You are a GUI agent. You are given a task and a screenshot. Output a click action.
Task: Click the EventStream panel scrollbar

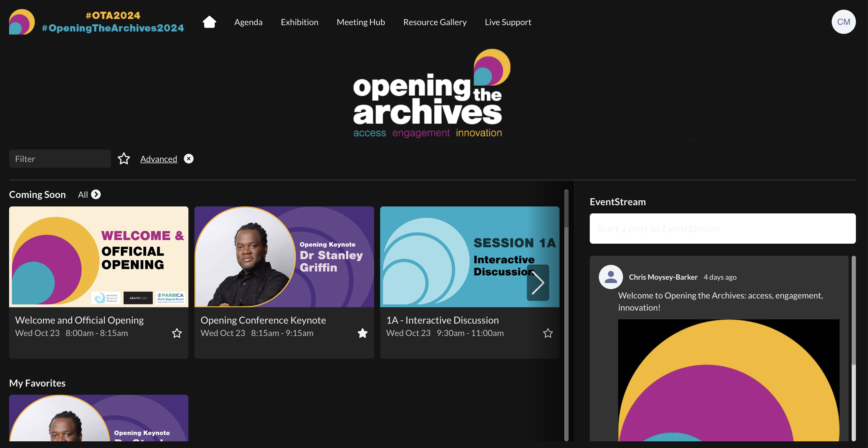pos(853,348)
